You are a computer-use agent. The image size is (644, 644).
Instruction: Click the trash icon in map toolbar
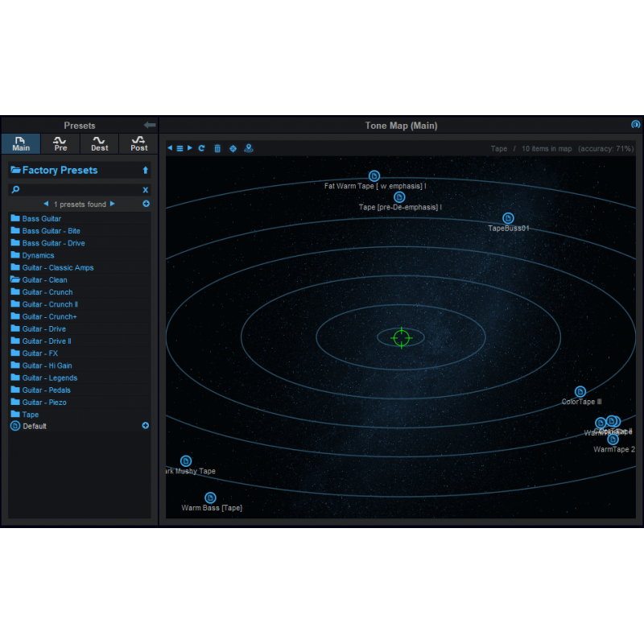click(217, 148)
